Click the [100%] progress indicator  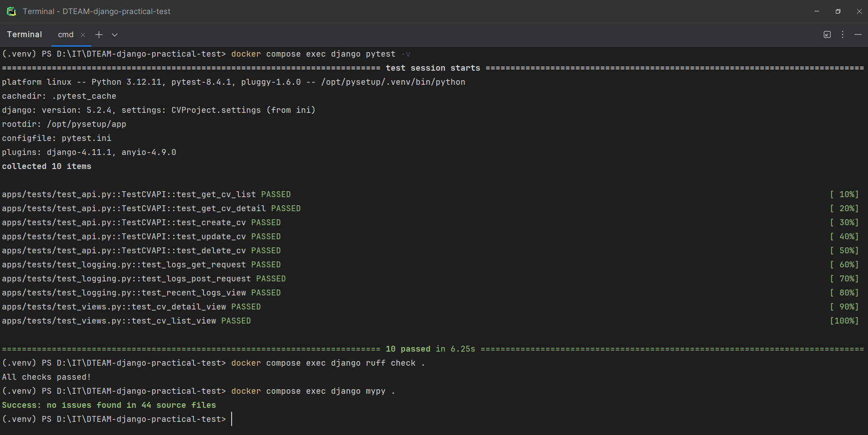click(x=844, y=321)
